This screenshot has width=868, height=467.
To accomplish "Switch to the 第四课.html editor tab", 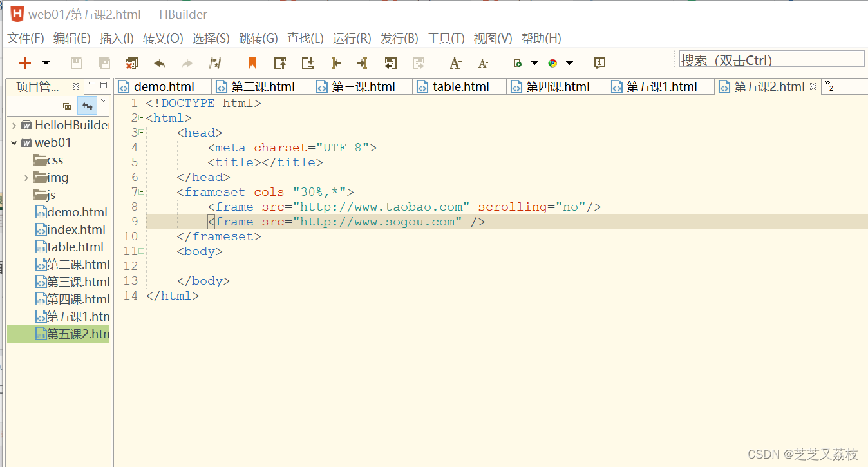I will pyautogui.click(x=557, y=86).
